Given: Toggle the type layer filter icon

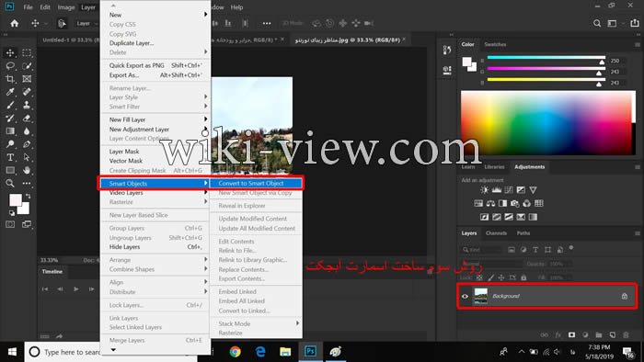Looking at the screenshot, I should point(535,249).
